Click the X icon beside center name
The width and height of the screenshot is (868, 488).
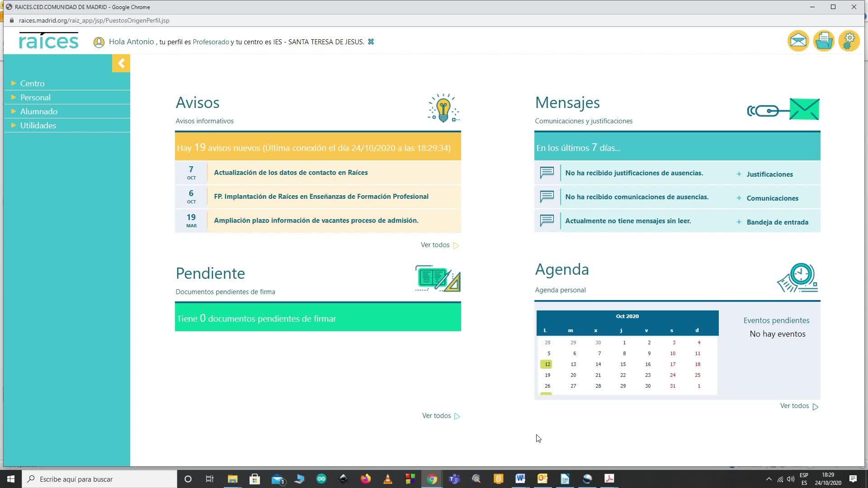[x=371, y=42]
